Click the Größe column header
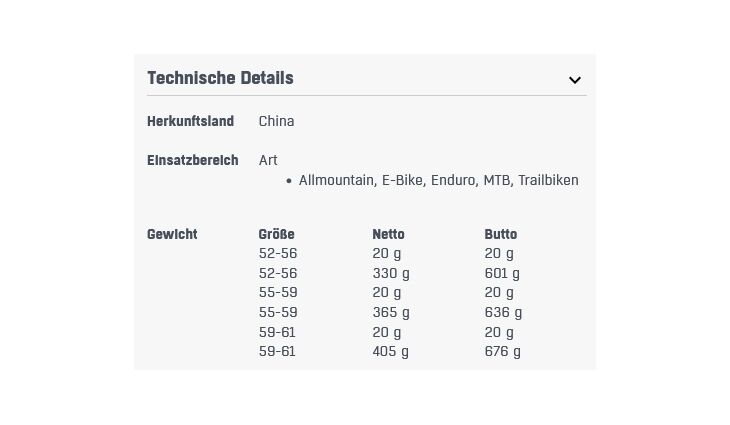The image size is (730, 425). (x=276, y=234)
